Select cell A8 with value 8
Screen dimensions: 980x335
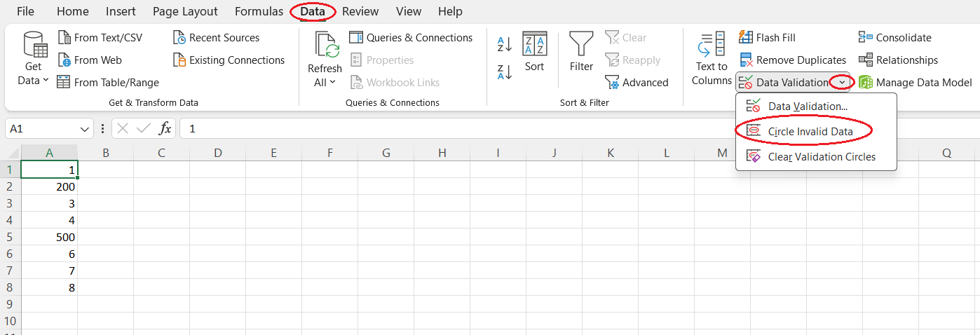coord(49,287)
